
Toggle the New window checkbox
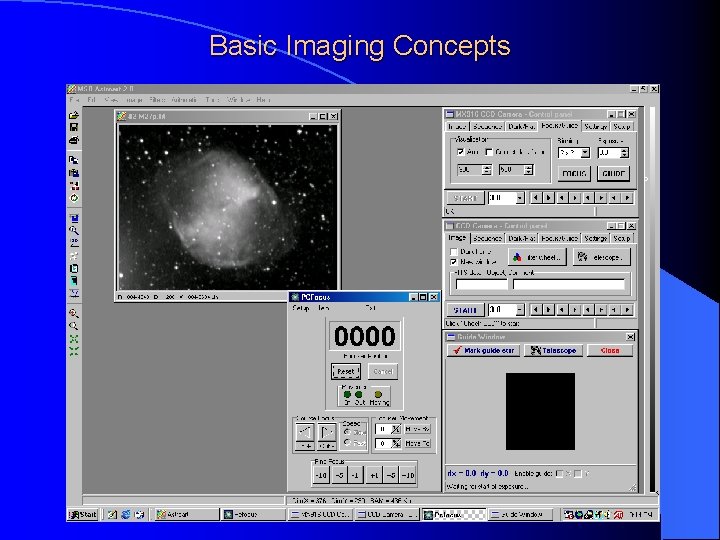[452, 262]
